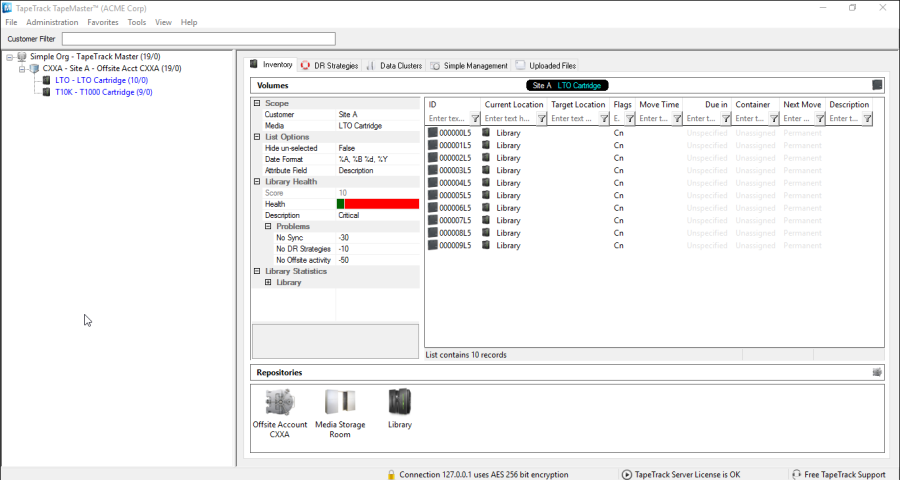The image size is (900, 480).
Task: Open the Administration menu
Action: 52,22
